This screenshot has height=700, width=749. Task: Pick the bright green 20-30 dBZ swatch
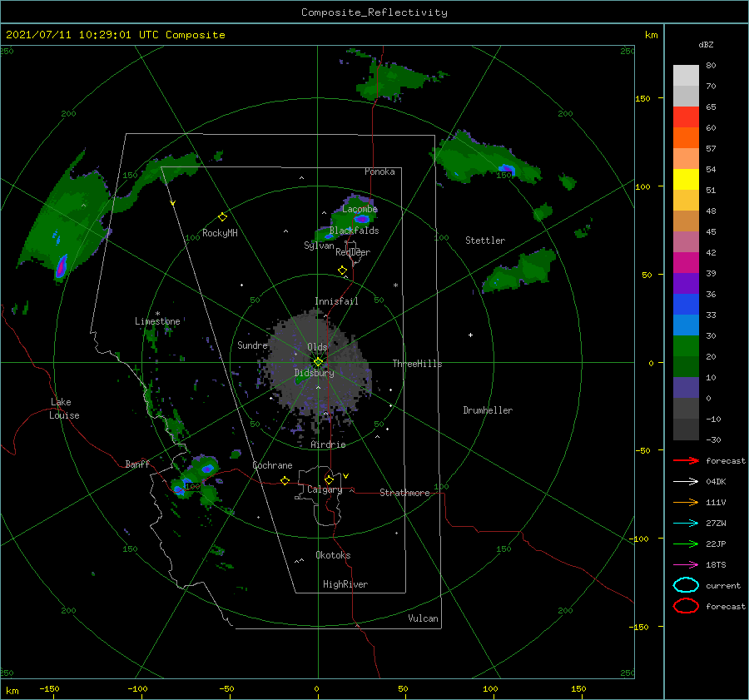(686, 346)
